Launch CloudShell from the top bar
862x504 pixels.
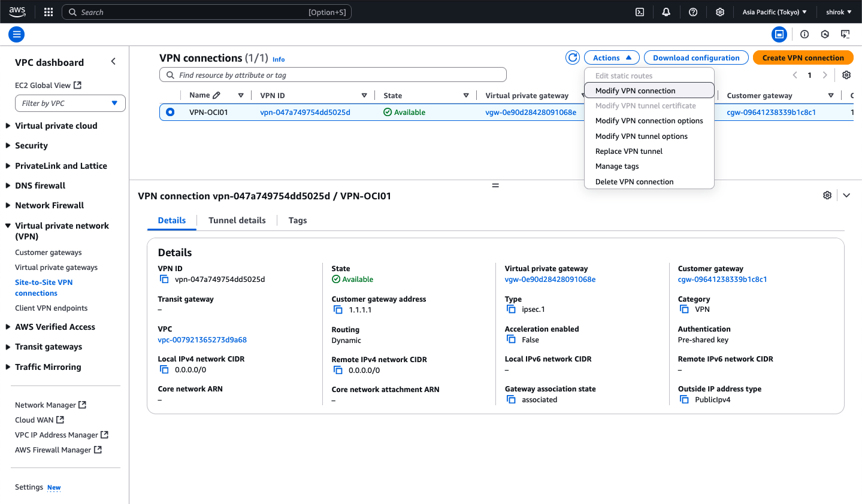coord(639,11)
